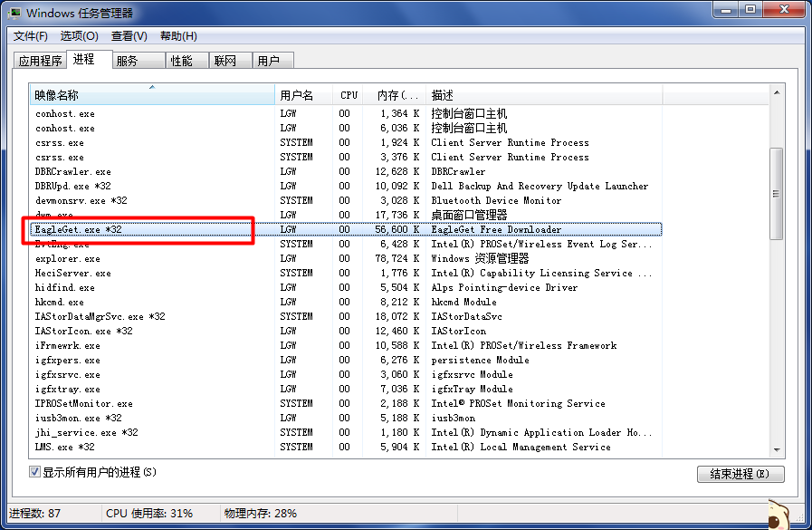Open the 帮助(H) menu

point(178,36)
